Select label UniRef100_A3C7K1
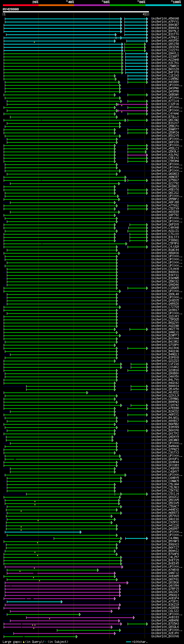The width and height of the screenshot is (184, 644). pos(165,63)
